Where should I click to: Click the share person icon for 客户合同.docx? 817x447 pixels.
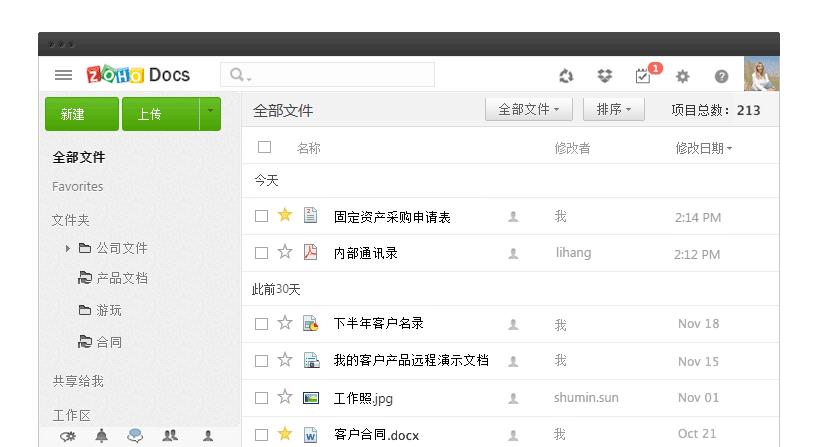pyautogui.click(x=513, y=435)
